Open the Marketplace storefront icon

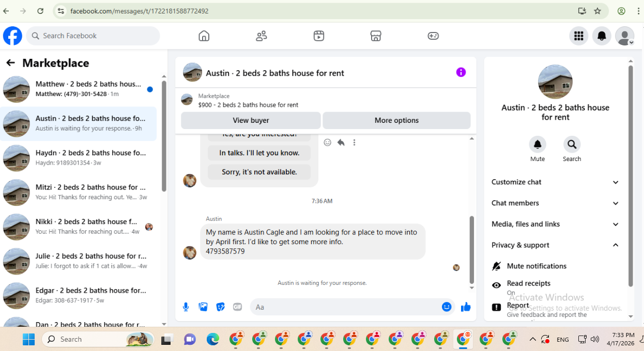(376, 36)
